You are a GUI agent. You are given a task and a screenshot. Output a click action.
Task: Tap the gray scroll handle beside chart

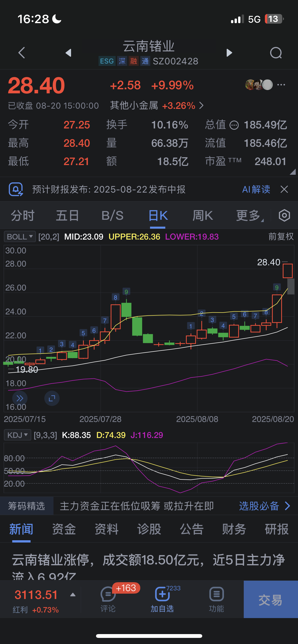[291, 287]
